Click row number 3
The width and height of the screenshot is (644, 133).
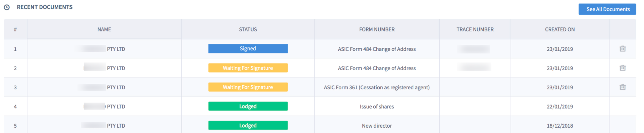pos(15,88)
